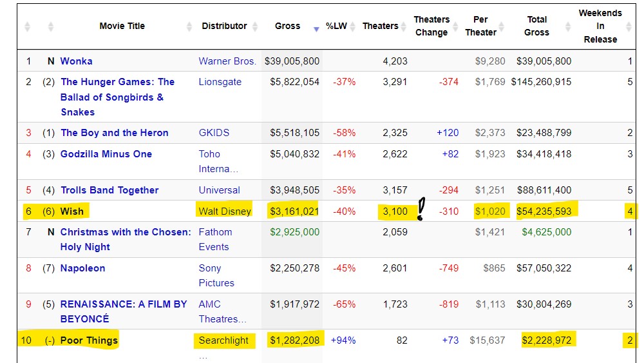This screenshot has width=644, height=363.
Task: Open the Trolls Band Together link
Action: 109,190
